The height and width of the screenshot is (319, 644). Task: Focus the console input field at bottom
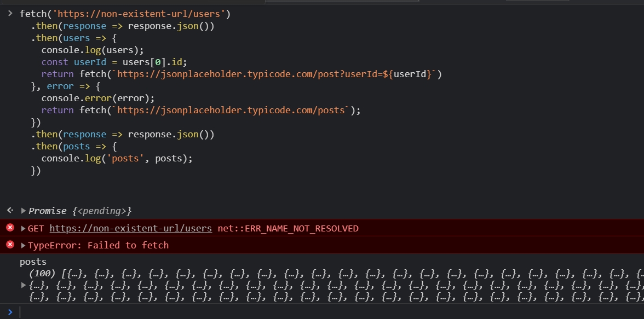click(329, 312)
